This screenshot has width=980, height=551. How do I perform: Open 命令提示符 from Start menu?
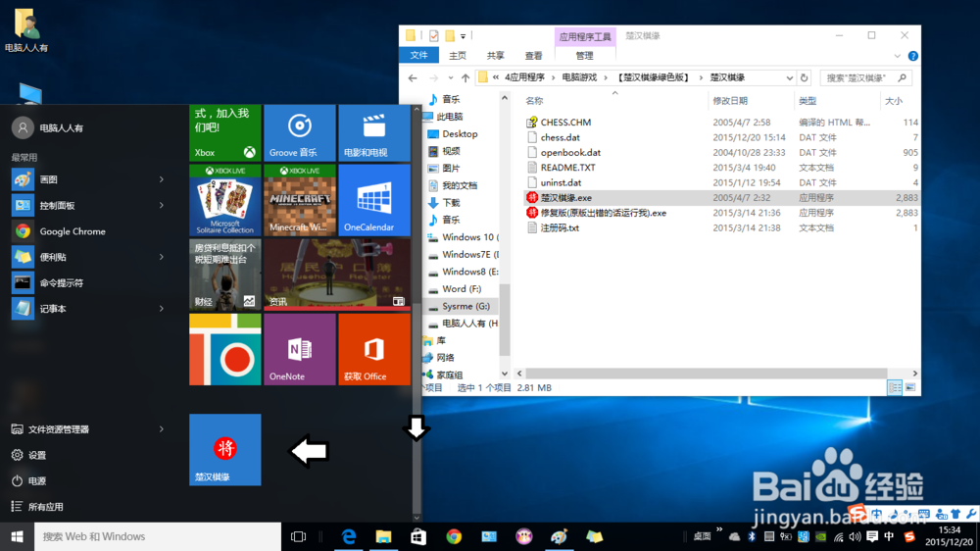(90, 282)
